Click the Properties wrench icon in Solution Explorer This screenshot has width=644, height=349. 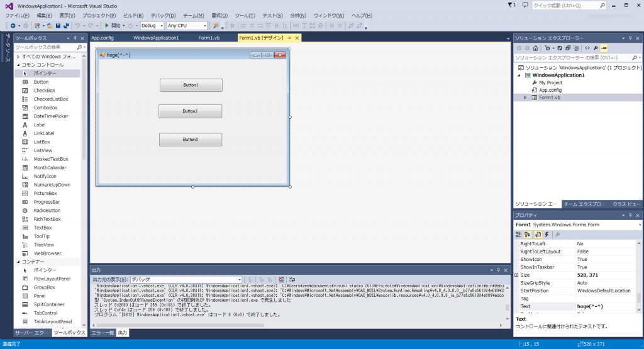[x=596, y=48]
